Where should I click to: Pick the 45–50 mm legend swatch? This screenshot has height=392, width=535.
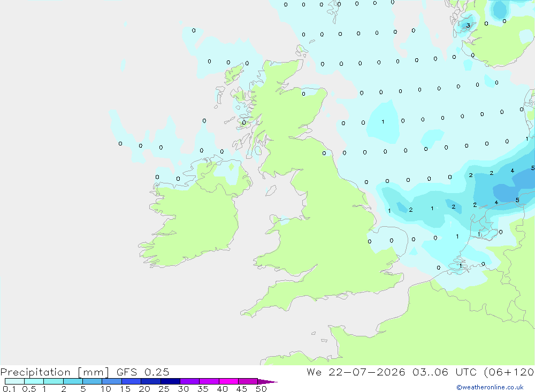[248, 381]
